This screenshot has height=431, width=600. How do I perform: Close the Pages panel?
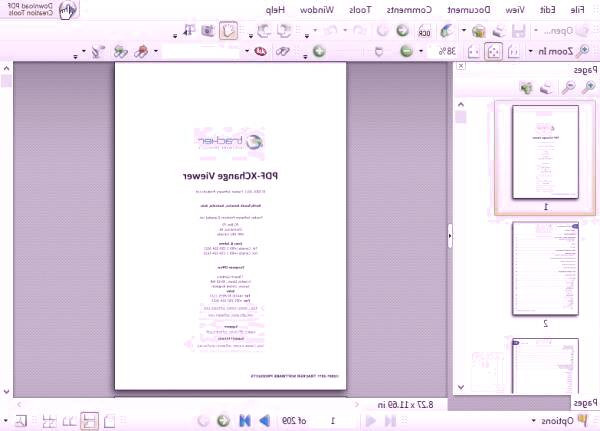point(461,66)
